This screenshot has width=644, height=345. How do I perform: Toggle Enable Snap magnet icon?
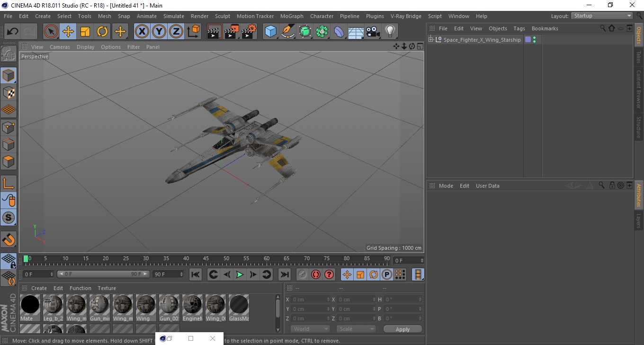pyautogui.click(x=9, y=239)
